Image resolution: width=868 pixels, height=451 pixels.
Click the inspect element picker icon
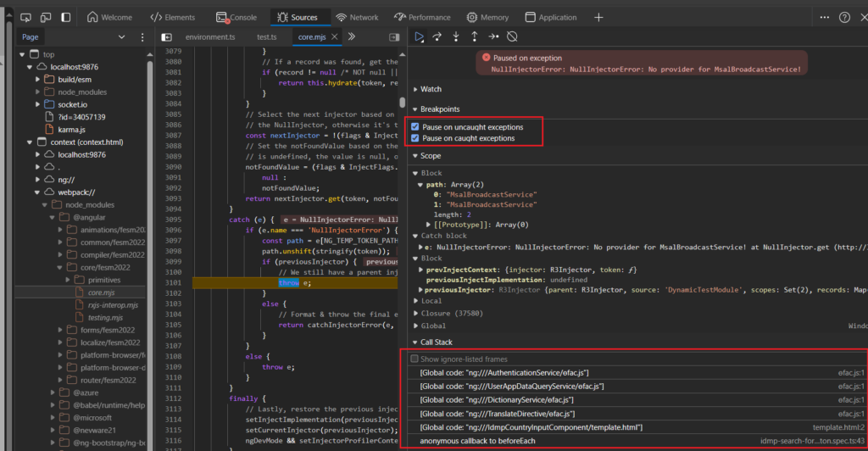point(25,17)
